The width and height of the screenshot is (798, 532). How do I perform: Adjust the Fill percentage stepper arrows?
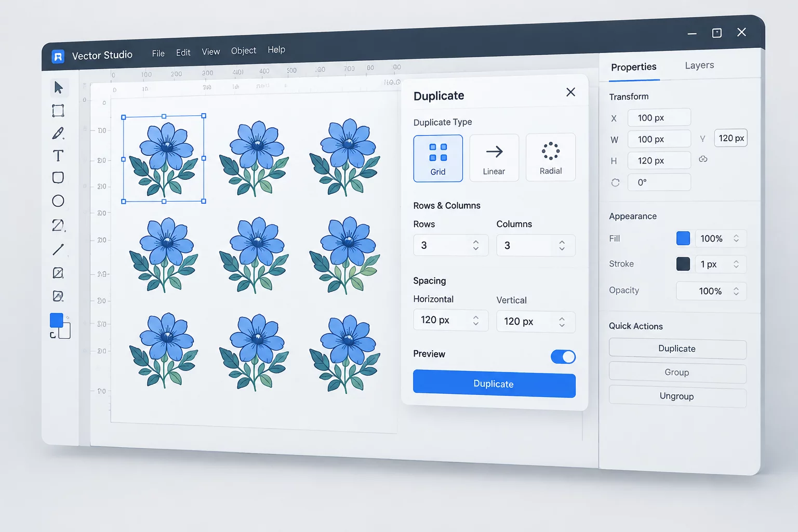coord(736,238)
